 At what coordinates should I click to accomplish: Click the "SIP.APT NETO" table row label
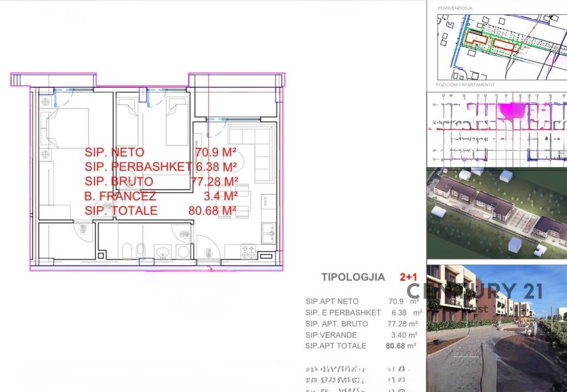tap(332, 302)
